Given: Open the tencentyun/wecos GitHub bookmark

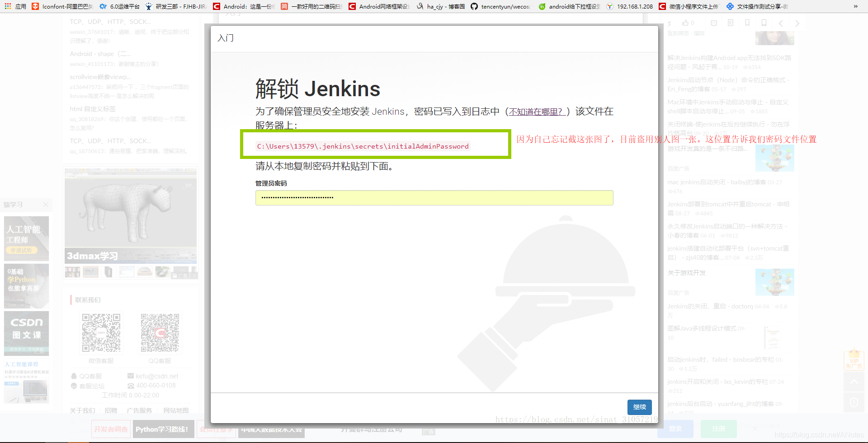Looking at the screenshot, I should [501, 6].
